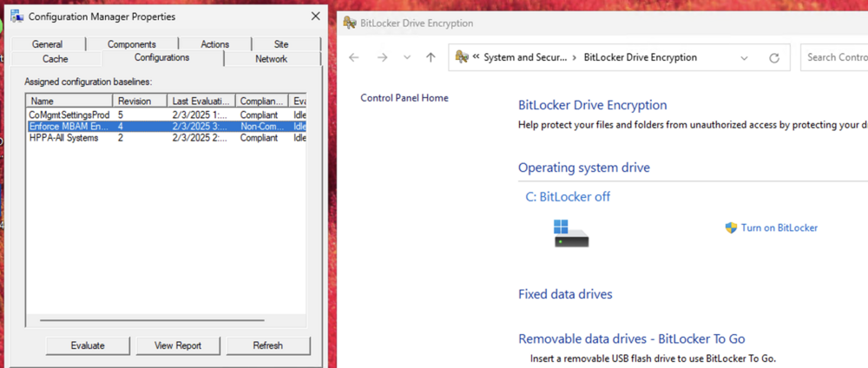Sort by Last Evaluation column header
The height and width of the screenshot is (368, 868).
(201, 101)
